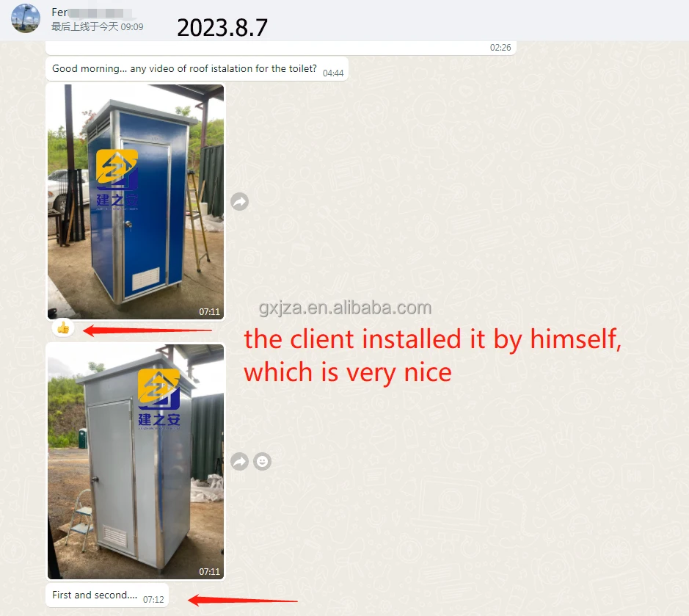Select the 'First and second....' message
Viewport: 689px width, 616px height.
107,595
